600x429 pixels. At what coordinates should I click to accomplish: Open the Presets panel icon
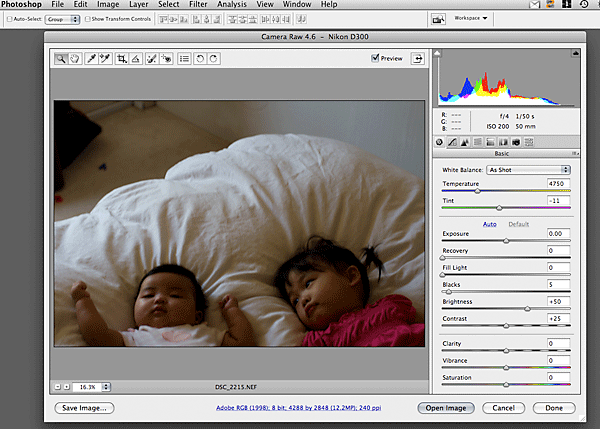coord(529,142)
